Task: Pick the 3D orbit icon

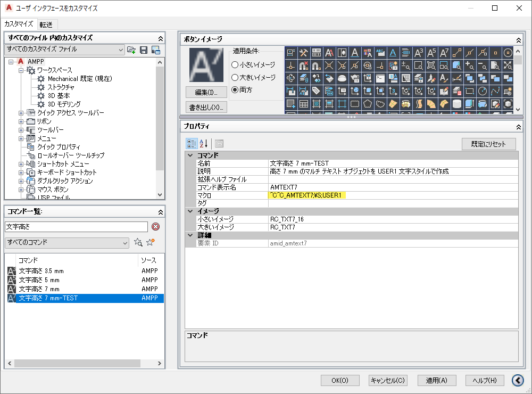Action: (x=290, y=78)
